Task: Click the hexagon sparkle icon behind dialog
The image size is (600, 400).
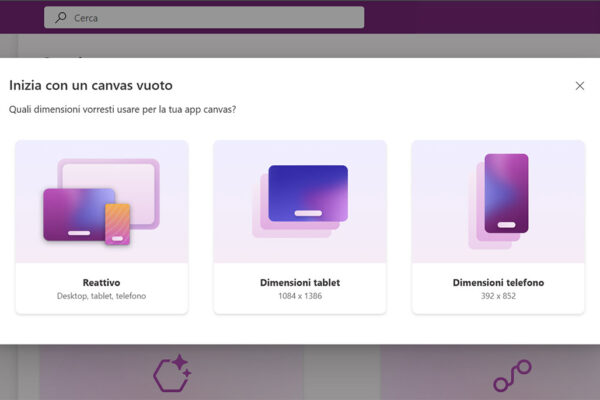Action: pyautogui.click(x=172, y=373)
